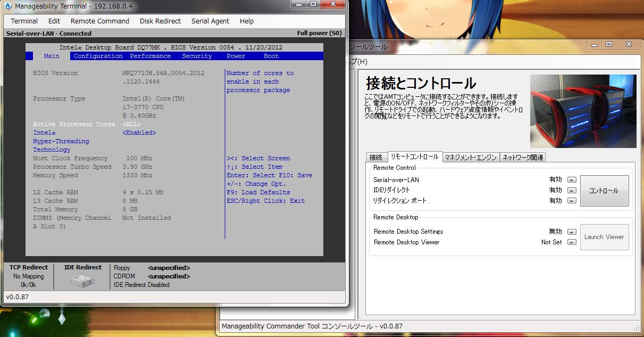Open the Disk Redirect menu
Viewport: 644px width, 337px height.
[160, 21]
